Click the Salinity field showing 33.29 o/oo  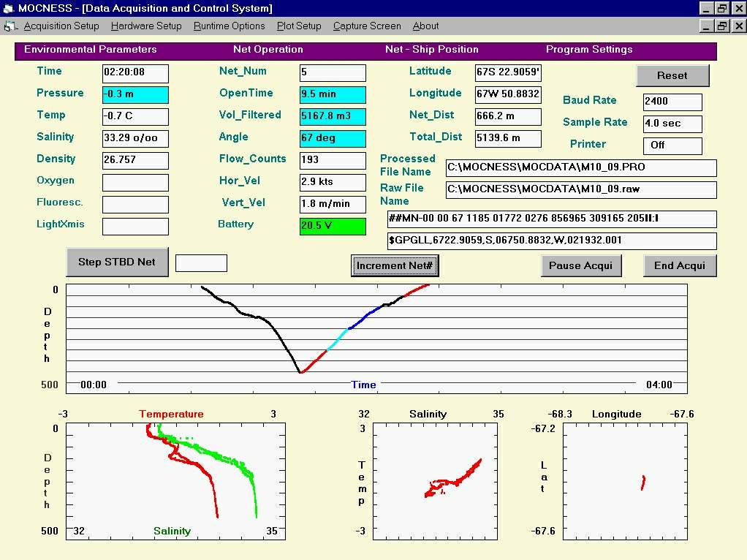click(x=135, y=139)
